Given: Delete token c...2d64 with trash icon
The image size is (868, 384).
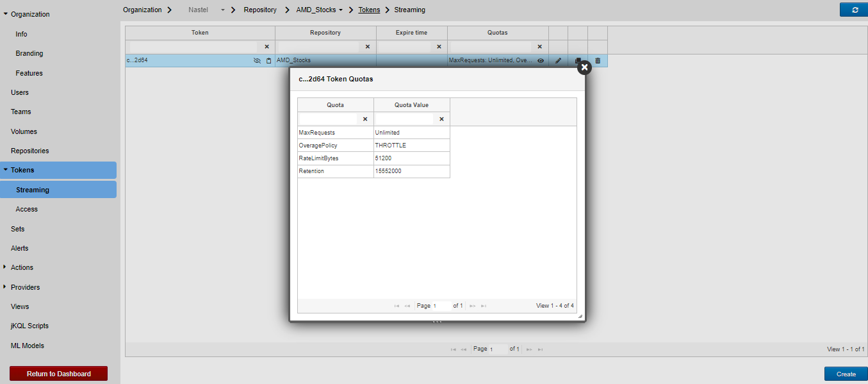Looking at the screenshot, I should coord(598,61).
